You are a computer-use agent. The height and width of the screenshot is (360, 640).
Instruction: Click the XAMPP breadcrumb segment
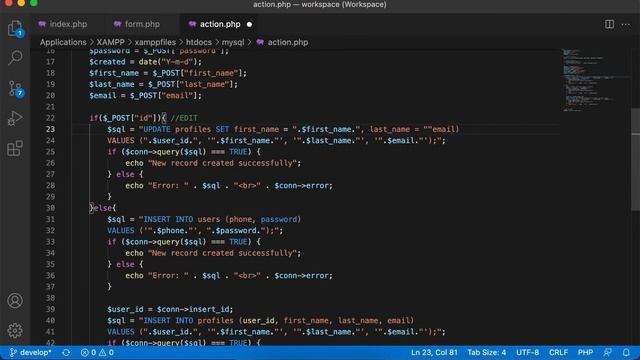[111, 42]
